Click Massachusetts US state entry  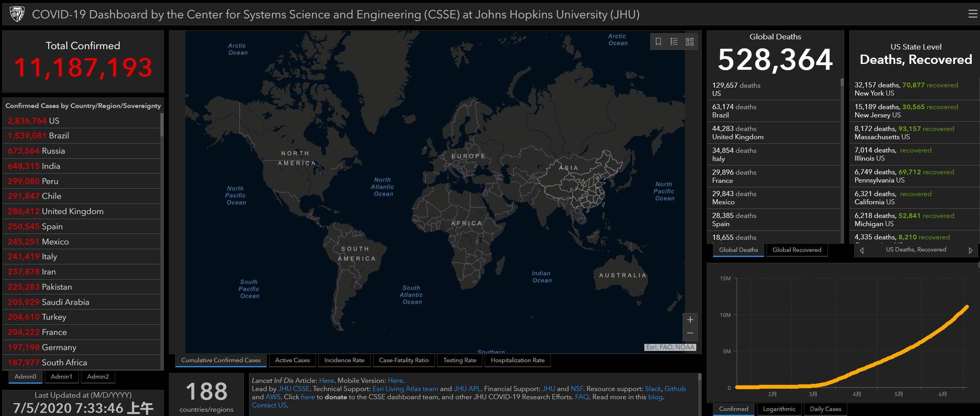point(915,133)
